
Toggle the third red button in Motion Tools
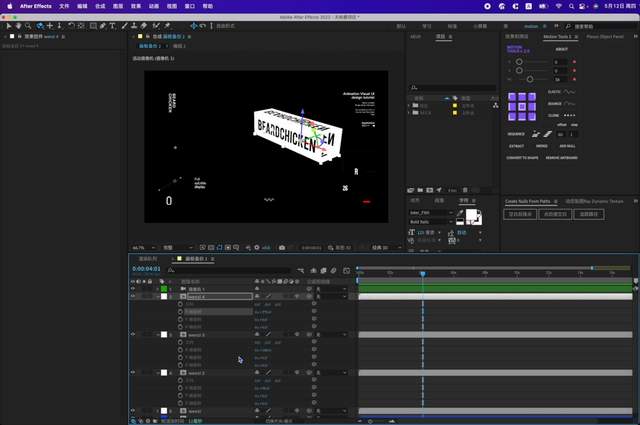tap(574, 79)
